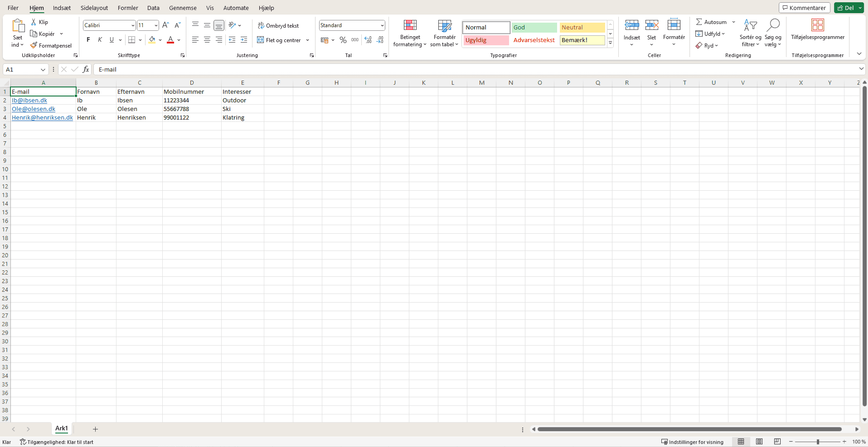Pick the red font color swatch

(170, 42)
